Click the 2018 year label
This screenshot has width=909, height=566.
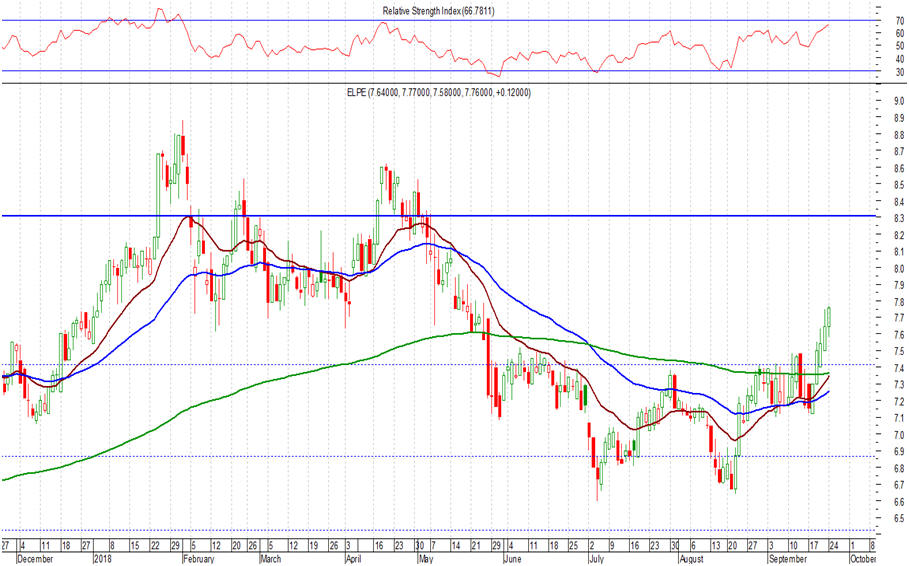coord(103,559)
